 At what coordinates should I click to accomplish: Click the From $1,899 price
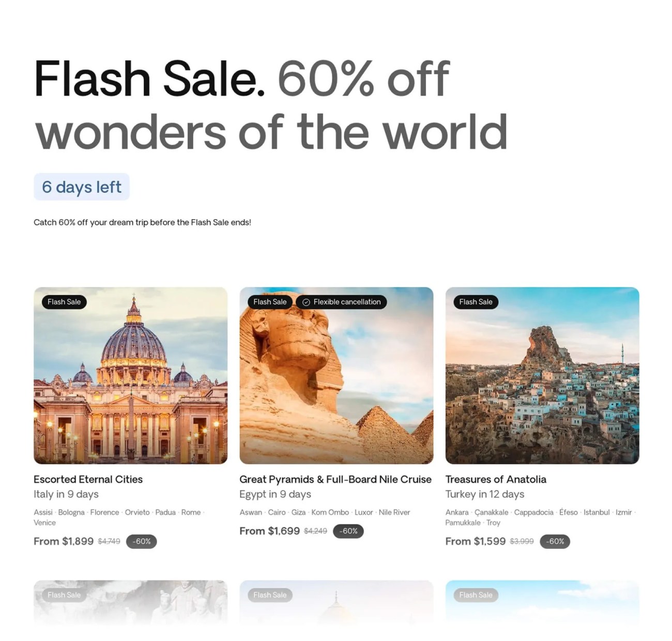tap(64, 541)
